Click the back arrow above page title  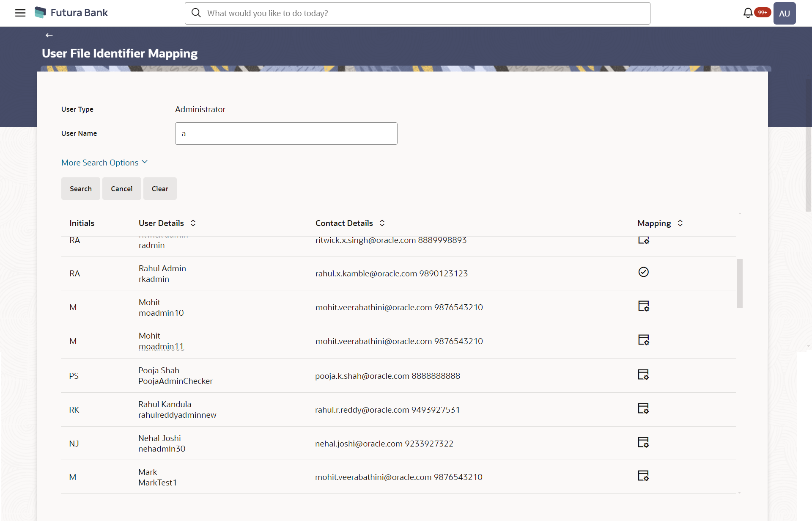coord(49,35)
